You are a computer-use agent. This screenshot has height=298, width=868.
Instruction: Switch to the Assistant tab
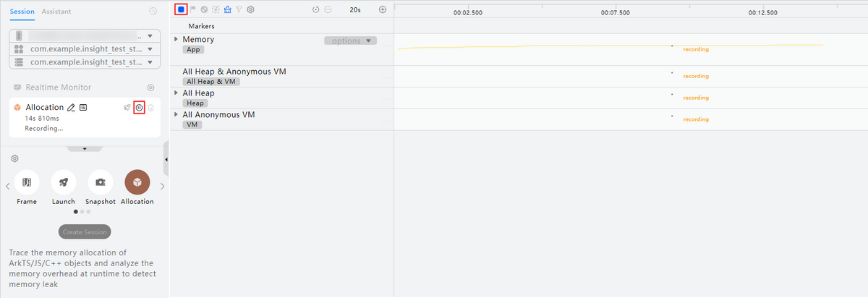pyautogui.click(x=56, y=12)
